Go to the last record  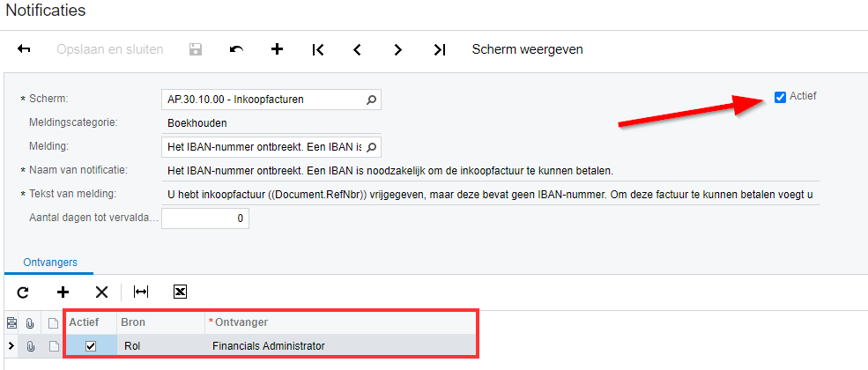point(439,49)
